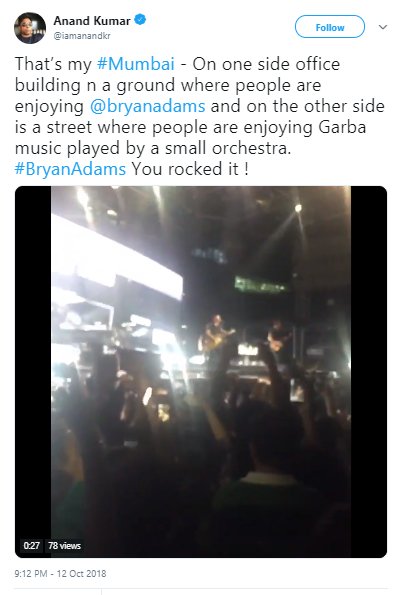Screen dimensions: 406x595
Task: Click the 78 views counter
Action: point(64,545)
